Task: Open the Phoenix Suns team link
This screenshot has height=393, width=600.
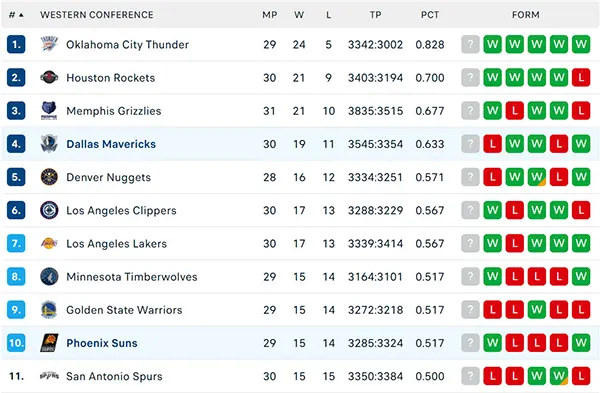Action: 102,343
